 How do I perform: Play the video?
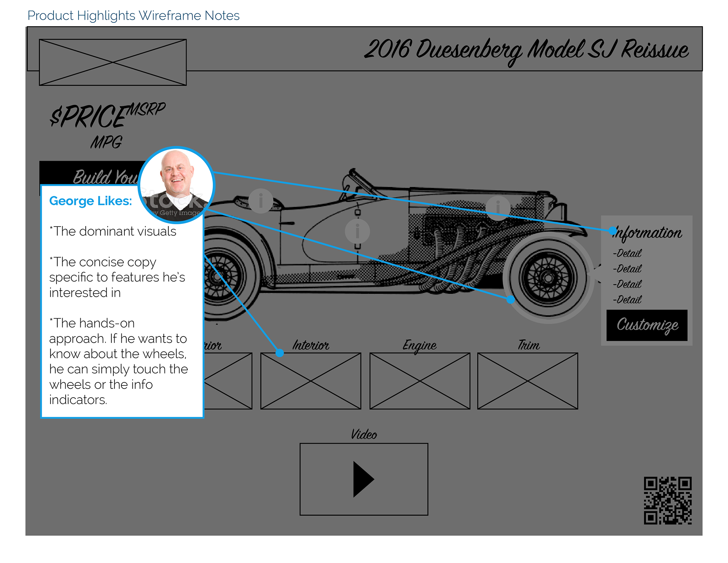(x=364, y=479)
